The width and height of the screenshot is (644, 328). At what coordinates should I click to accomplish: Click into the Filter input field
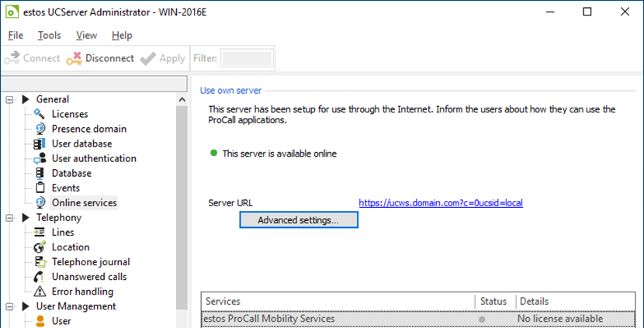pyautogui.click(x=247, y=58)
